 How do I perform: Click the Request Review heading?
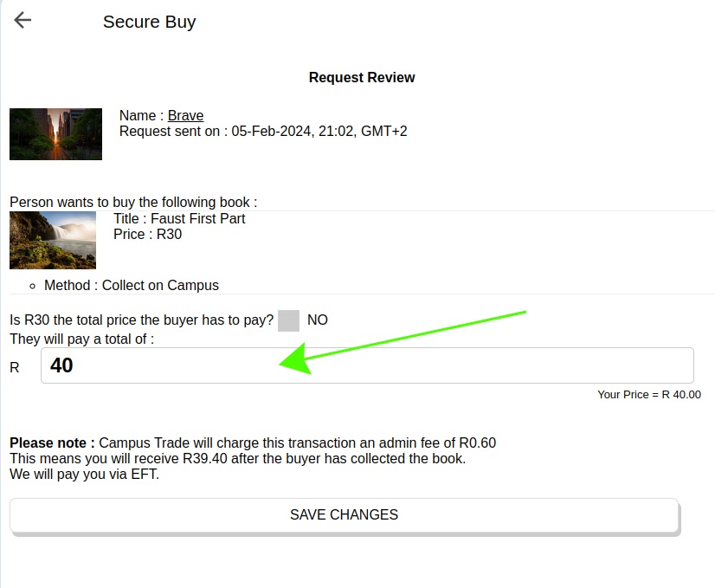click(362, 78)
